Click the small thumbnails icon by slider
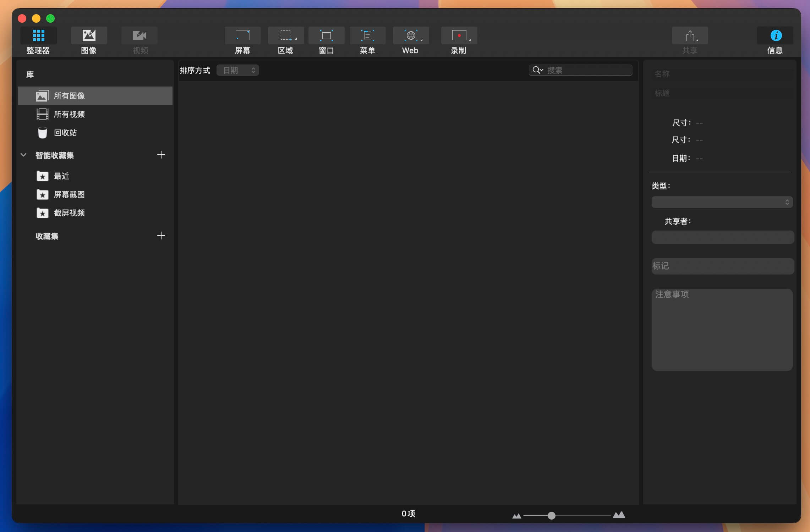 point(517,516)
